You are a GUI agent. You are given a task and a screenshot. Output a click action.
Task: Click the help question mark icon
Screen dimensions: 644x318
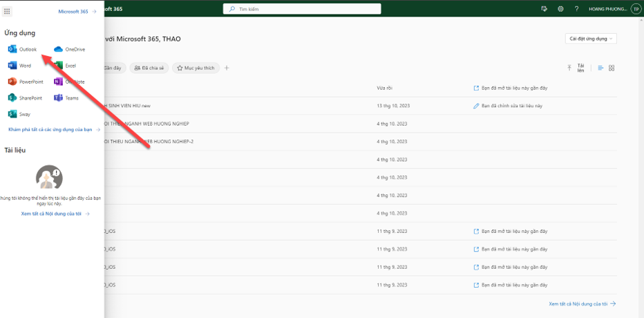click(x=577, y=8)
